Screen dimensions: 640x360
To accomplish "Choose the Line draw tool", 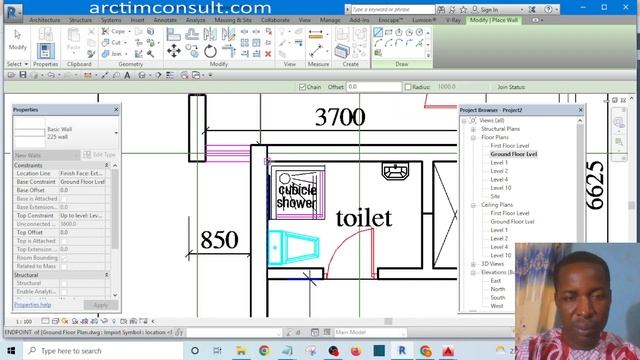I will tap(378, 32).
